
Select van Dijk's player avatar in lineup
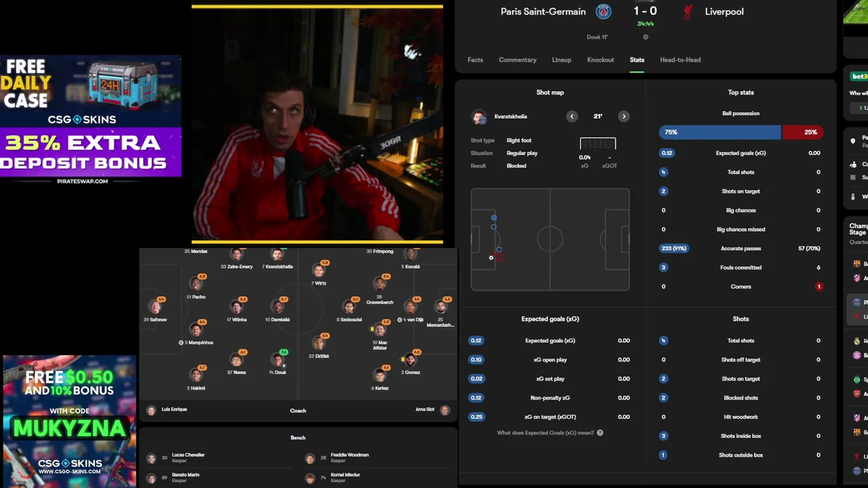410,308
